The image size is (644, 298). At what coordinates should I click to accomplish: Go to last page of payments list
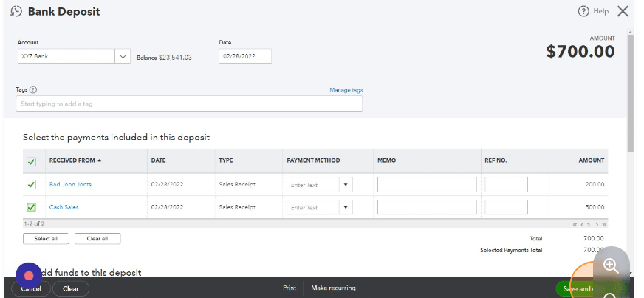[604, 225]
